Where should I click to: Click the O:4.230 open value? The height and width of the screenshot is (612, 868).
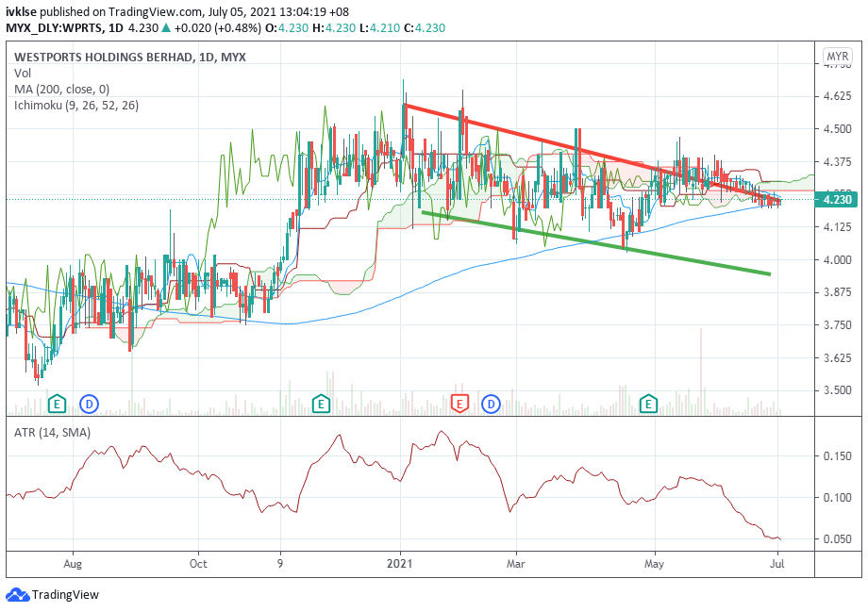click(287, 27)
